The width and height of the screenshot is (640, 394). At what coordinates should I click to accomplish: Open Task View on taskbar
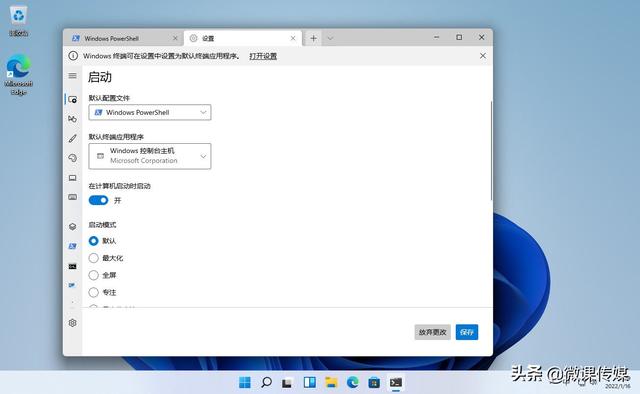287,383
